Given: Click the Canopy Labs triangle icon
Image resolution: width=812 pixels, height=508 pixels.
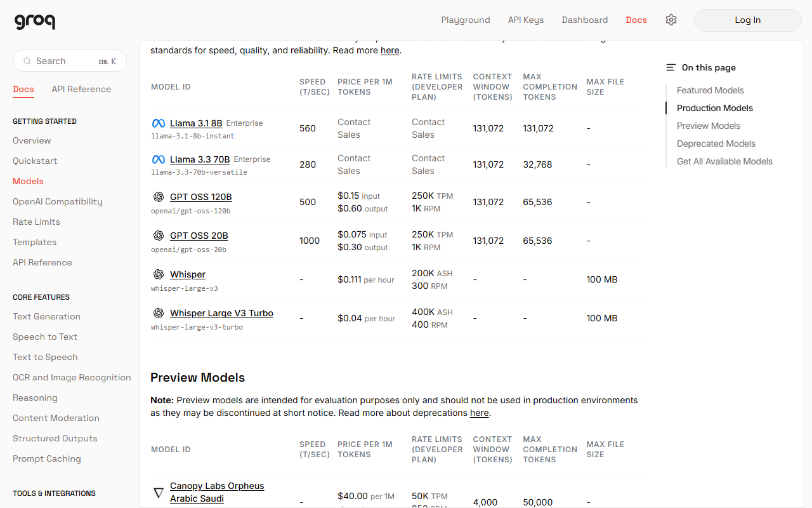Looking at the screenshot, I should pyautogui.click(x=159, y=492).
